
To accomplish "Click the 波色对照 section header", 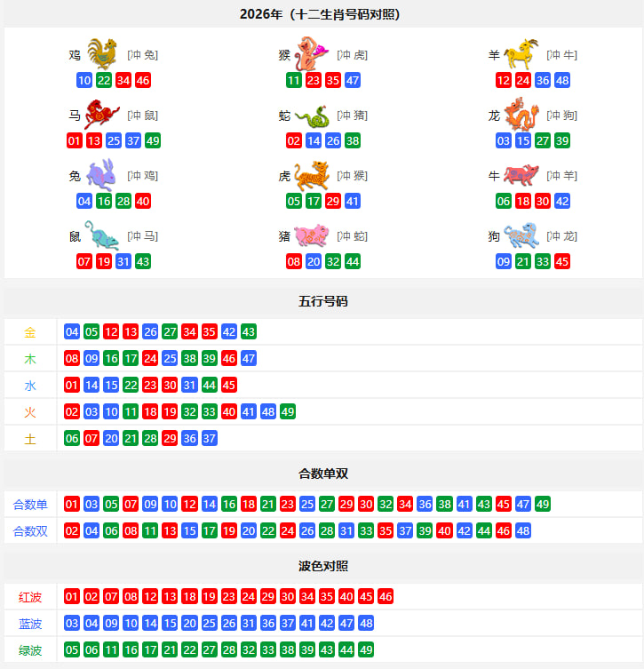I will pyautogui.click(x=322, y=566).
